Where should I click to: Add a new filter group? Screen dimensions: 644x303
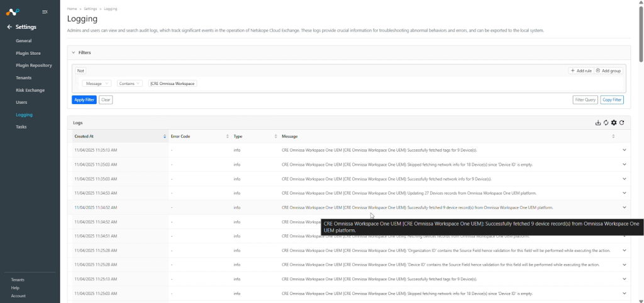(609, 71)
